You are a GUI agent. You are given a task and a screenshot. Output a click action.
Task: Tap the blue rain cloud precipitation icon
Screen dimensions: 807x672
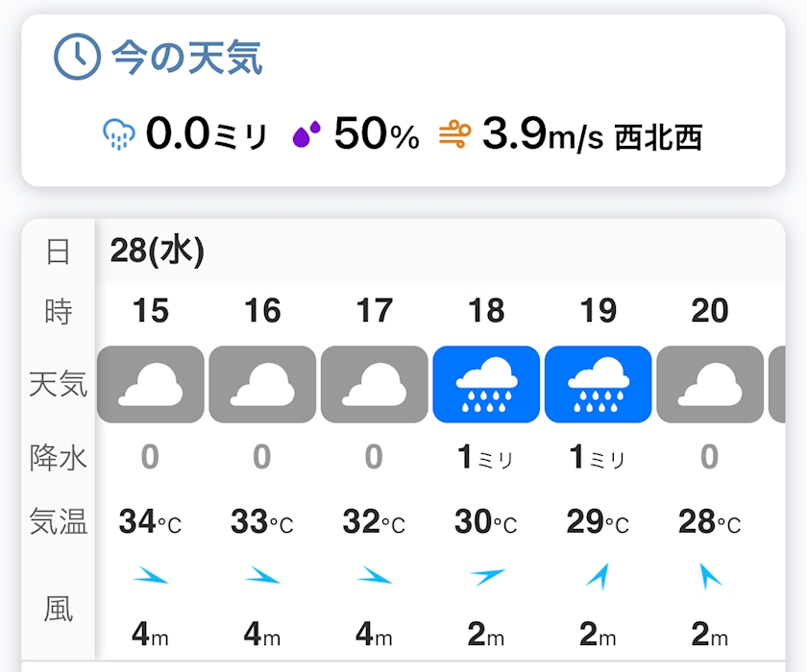coord(118,135)
